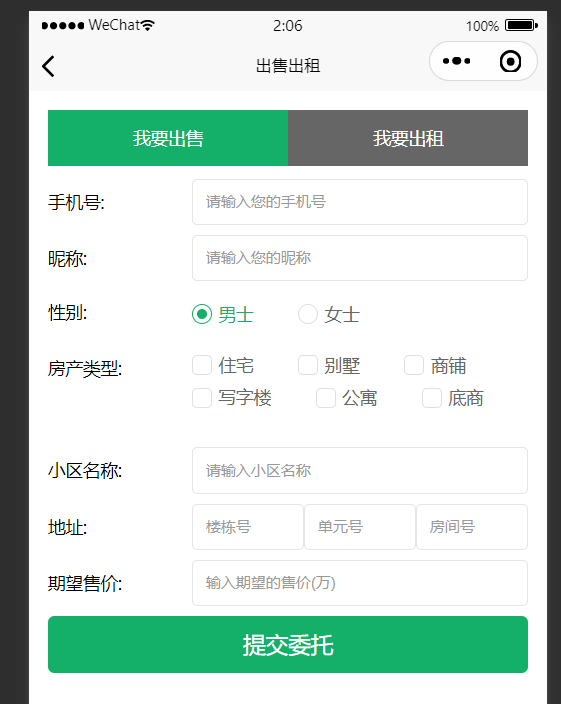Viewport: 561px width, 704px height.
Task: Tap the battery icon in status bar
Action: pyautogui.click(x=521, y=25)
